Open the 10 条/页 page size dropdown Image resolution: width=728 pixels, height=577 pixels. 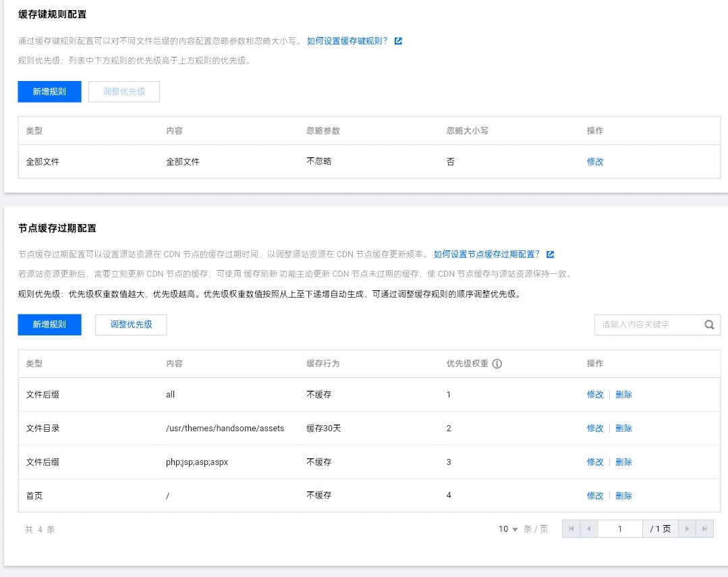(x=508, y=529)
